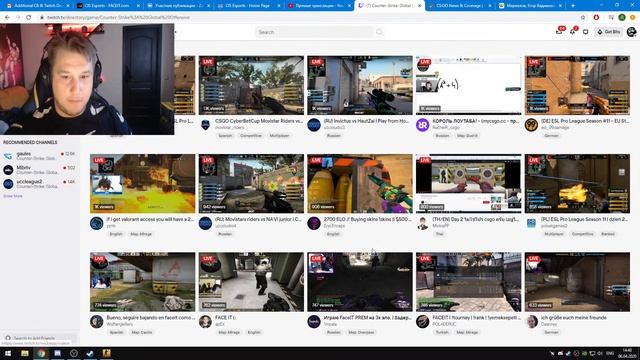Click Map: Overpass tag under Играю stream

tap(361, 332)
